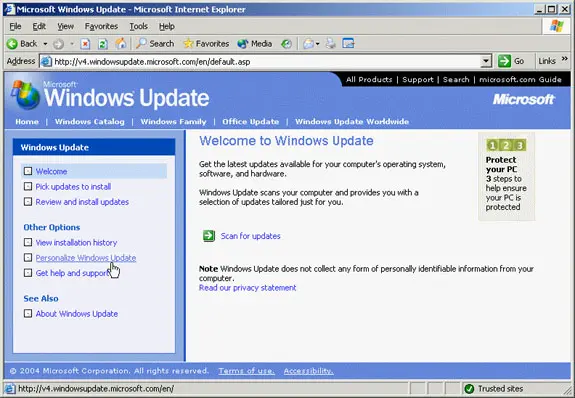The image size is (575, 398).
Task: Click box icon beside View installation history
Action: 28,242
